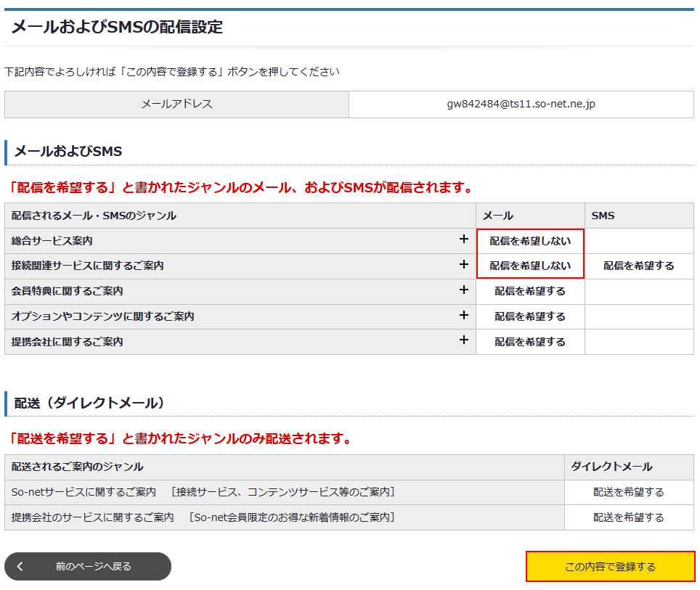Click the メールおよびSMSの配信設定 page heading

117,28
